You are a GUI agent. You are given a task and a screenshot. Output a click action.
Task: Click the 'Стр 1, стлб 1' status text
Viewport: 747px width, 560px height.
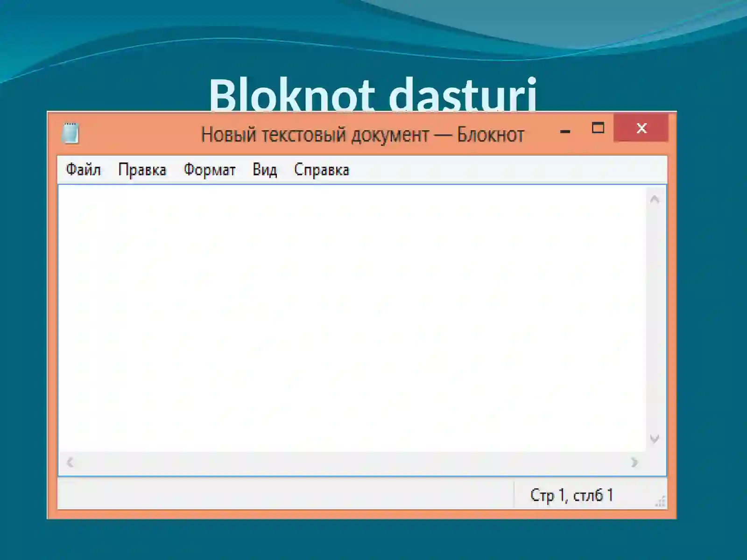(572, 495)
